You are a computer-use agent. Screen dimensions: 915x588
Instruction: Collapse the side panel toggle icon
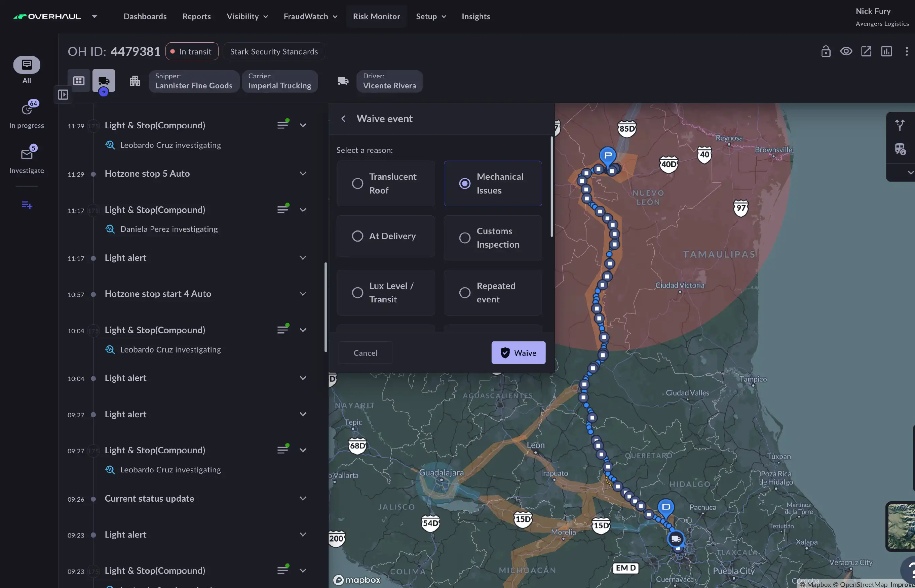(63, 94)
